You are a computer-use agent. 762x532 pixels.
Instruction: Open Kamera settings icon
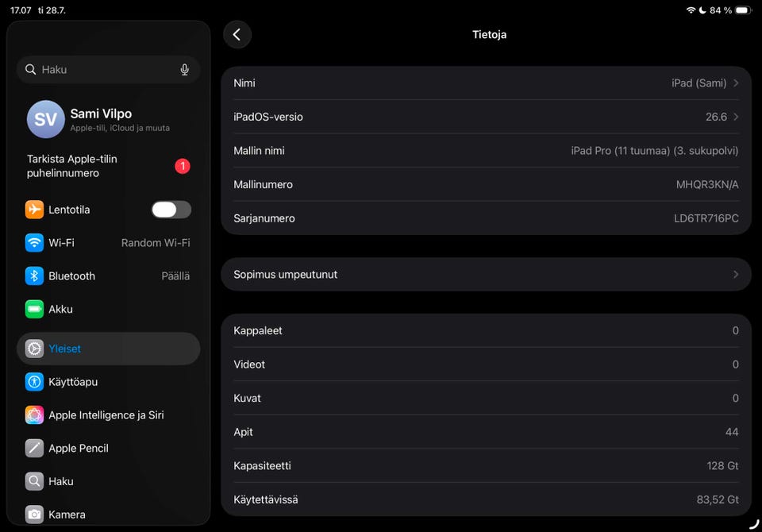(x=34, y=514)
